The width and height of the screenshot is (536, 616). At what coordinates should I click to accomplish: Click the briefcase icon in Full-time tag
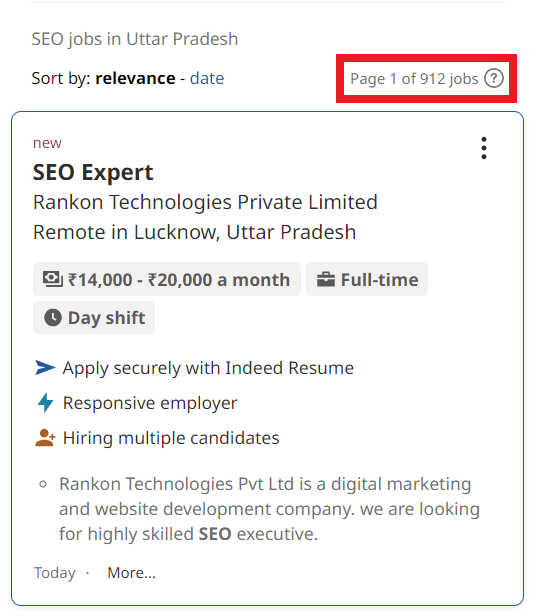(326, 280)
